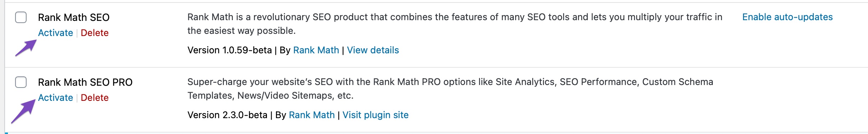Click purple arrow under Rank Math SEO PRO Activate
This screenshot has height=134, width=868.
coord(24,112)
